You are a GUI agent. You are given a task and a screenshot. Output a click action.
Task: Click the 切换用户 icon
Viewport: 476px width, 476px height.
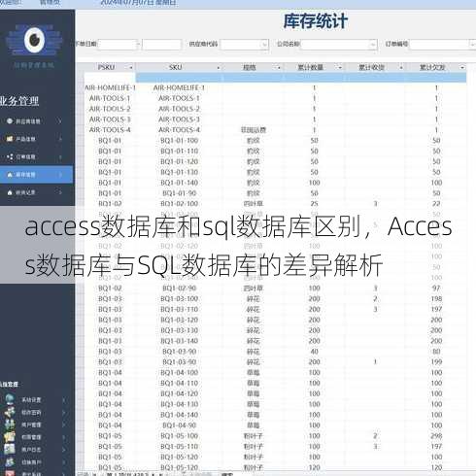point(10,461)
